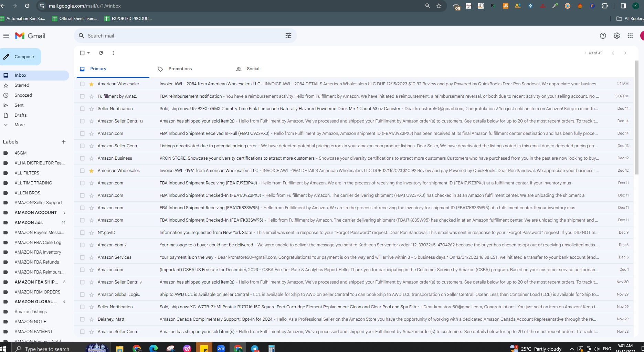Open the Starred folder

[22, 85]
